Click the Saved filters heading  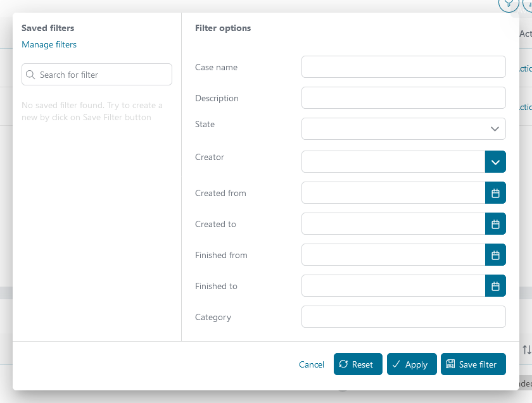coord(48,28)
